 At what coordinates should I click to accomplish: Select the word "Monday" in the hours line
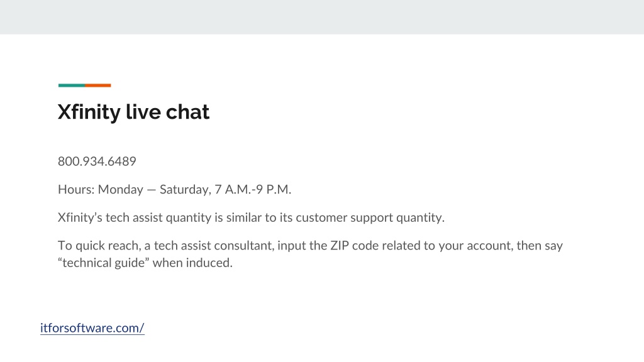click(121, 189)
